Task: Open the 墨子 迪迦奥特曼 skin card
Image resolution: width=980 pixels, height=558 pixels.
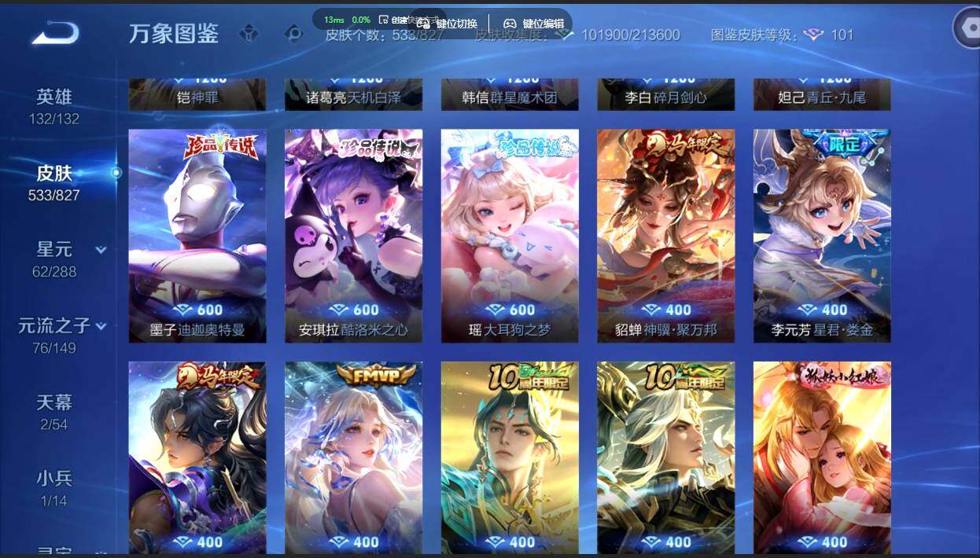Action: pos(197,236)
